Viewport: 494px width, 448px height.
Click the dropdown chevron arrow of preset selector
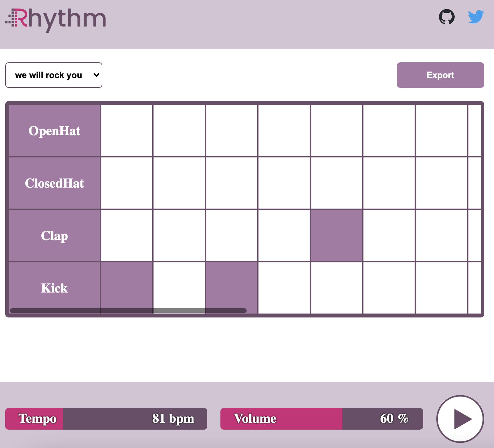(96, 75)
